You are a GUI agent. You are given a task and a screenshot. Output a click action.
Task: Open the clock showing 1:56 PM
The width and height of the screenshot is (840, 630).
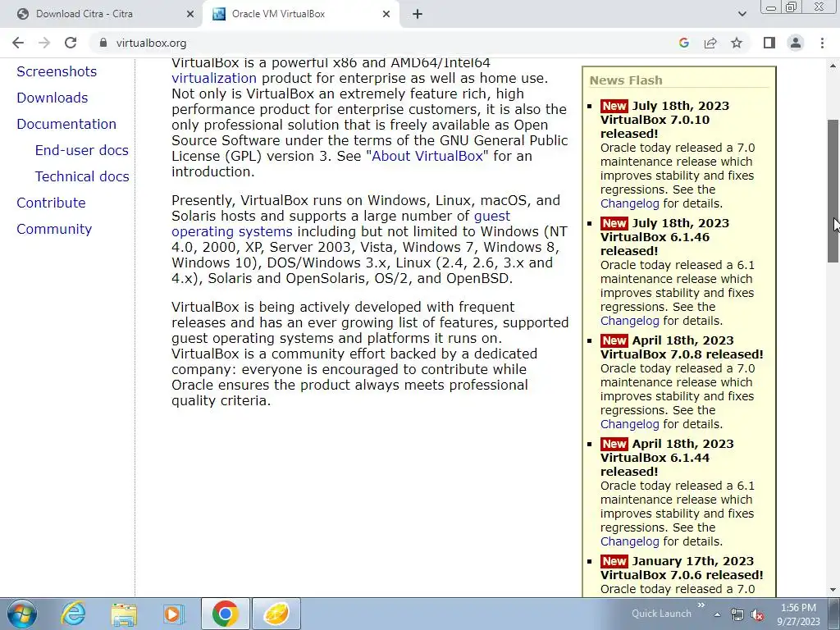tap(798, 614)
